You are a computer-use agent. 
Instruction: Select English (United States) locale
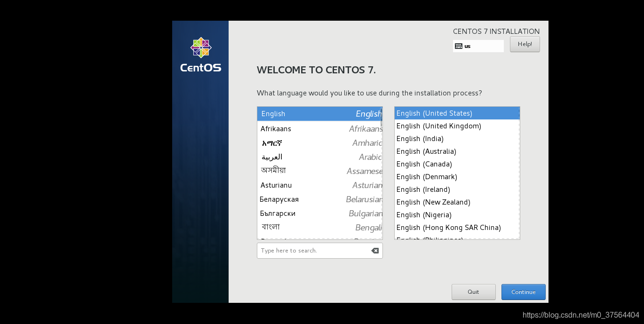[x=457, y=113]
